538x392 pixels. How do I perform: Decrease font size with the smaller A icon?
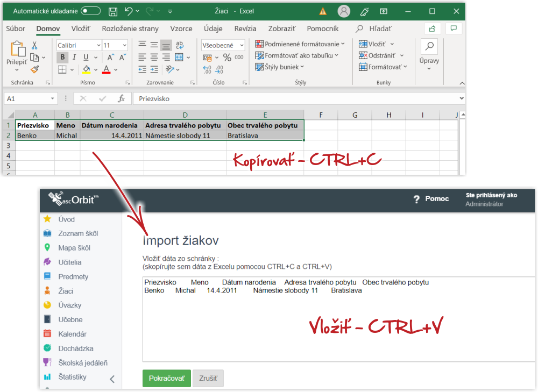pyautogui.click(x=123, y=58)
